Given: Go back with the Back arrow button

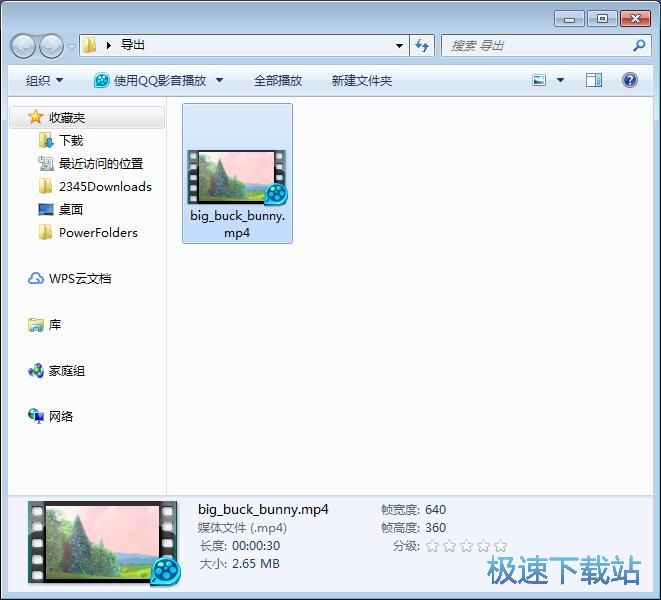Looking at the screenshot, I should tap(23, 46).
